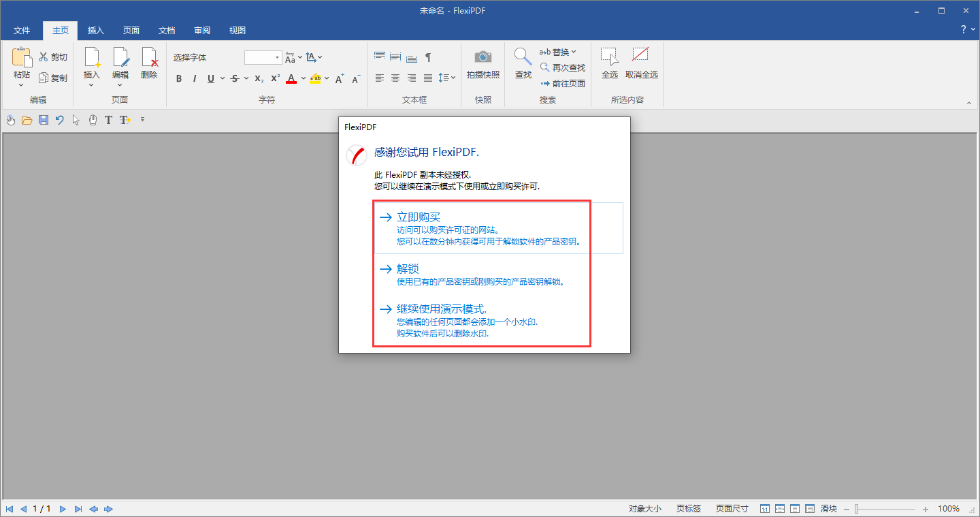Viewport: 980px width, 517px height.
Task: Go to the previous page arrow
Action: [x=24, y=509]
